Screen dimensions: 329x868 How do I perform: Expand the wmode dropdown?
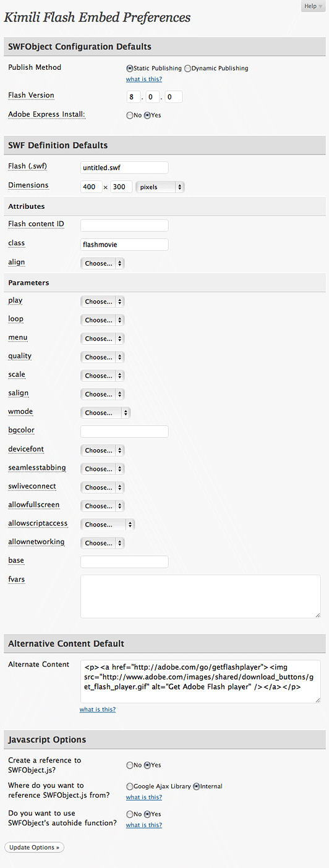tap(106, 413)
